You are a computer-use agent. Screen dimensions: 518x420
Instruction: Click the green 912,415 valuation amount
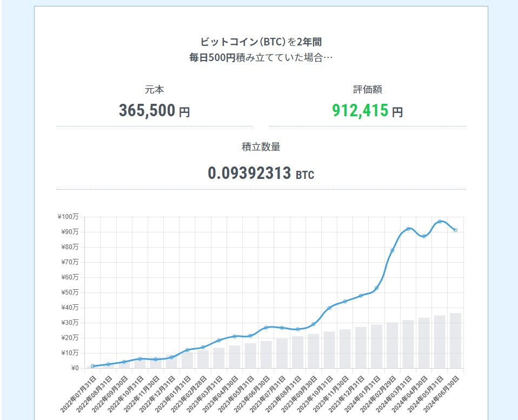coord(360,111)
